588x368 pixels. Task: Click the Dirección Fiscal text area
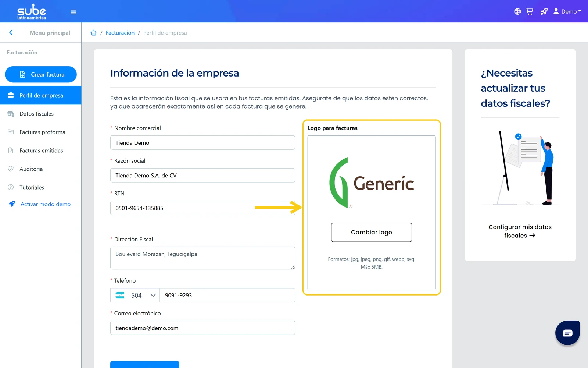pyautogui.click(x=202, y=258)
